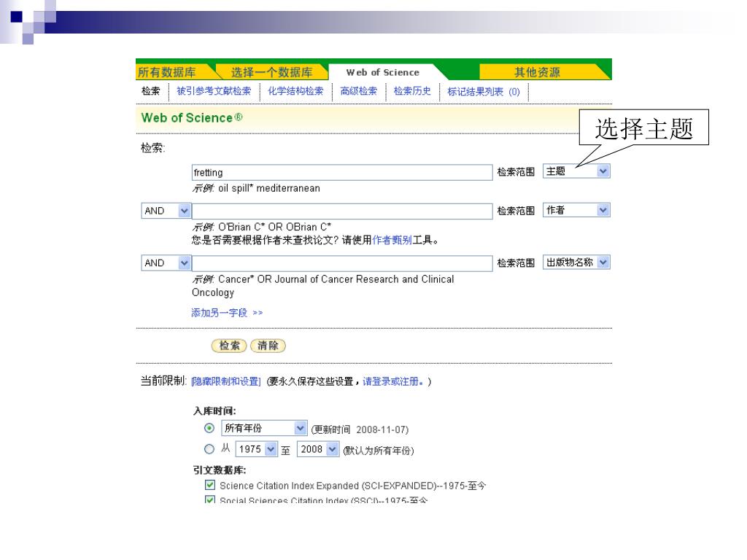Viewport: 747px width, 560px height.
Task: Click the 入库时间 label
Action: point(214,411)
